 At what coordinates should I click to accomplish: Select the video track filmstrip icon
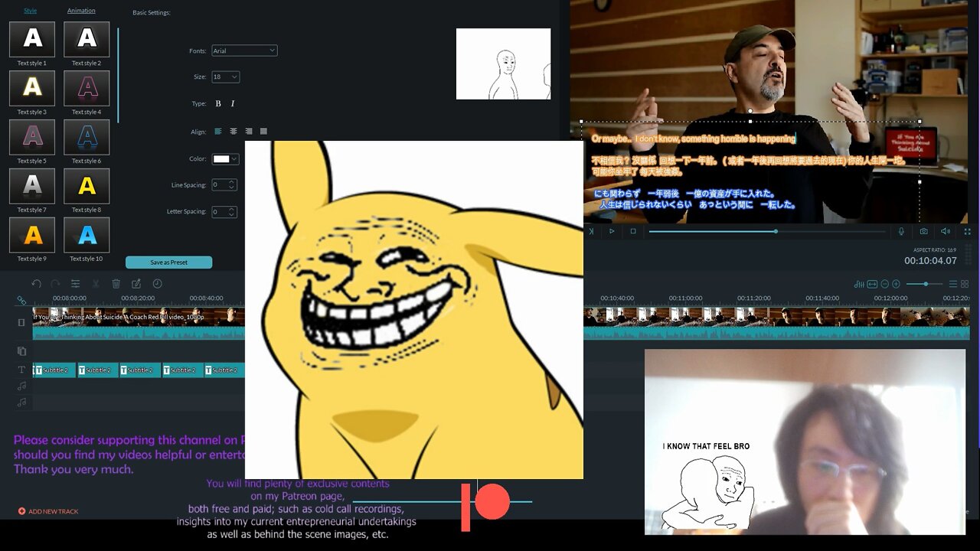coord(21,322)
